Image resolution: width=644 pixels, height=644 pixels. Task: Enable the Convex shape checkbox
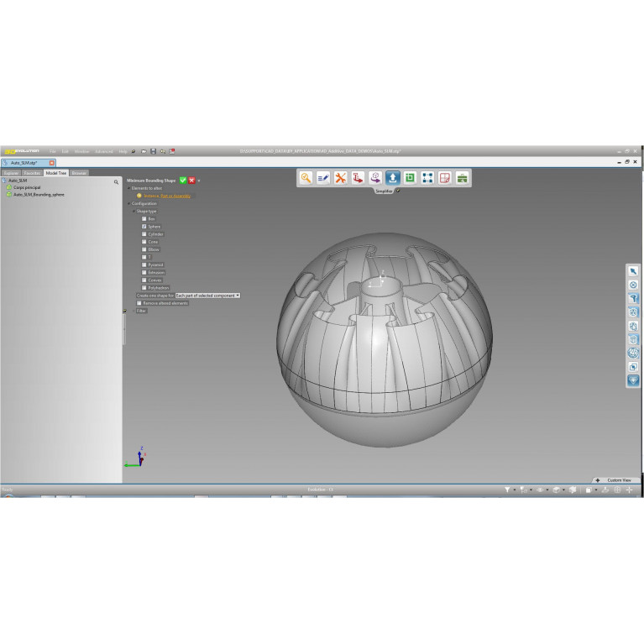(144, 280)
